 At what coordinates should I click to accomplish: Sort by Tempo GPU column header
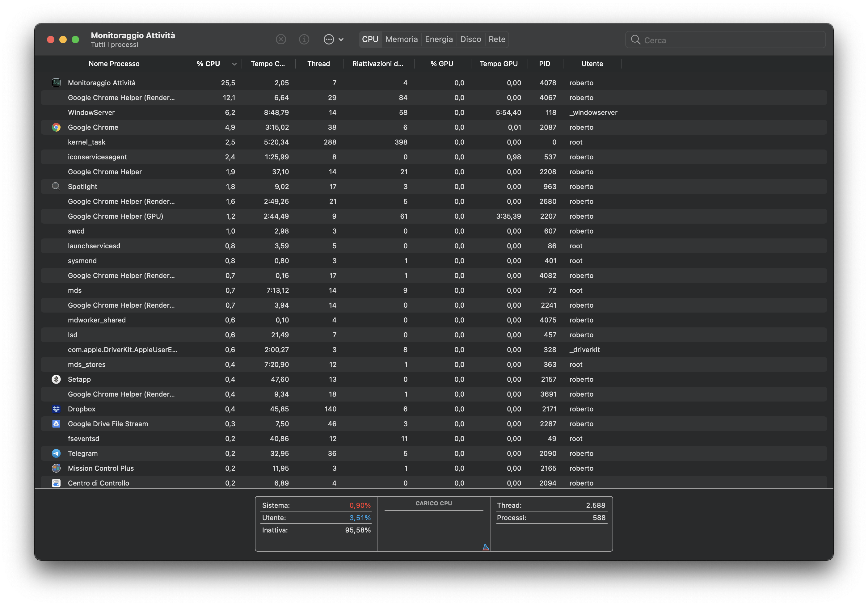498,64
